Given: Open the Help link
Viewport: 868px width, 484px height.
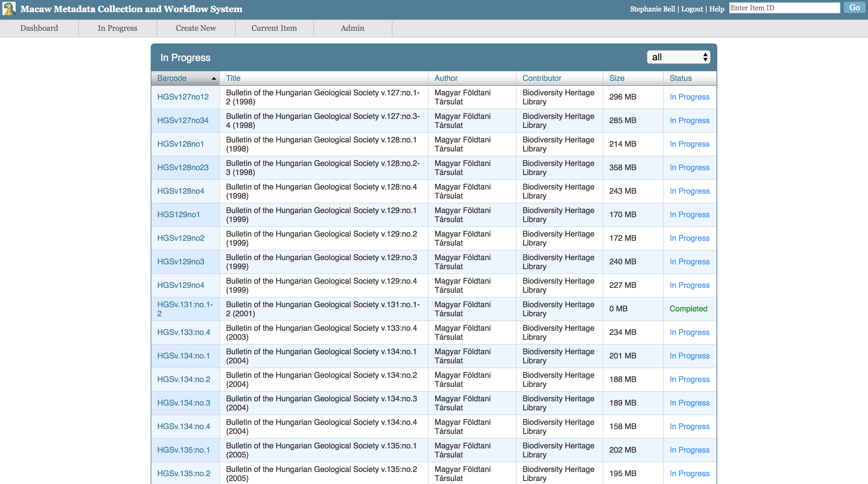Looking at the screenshot, I should pos(716,9).
